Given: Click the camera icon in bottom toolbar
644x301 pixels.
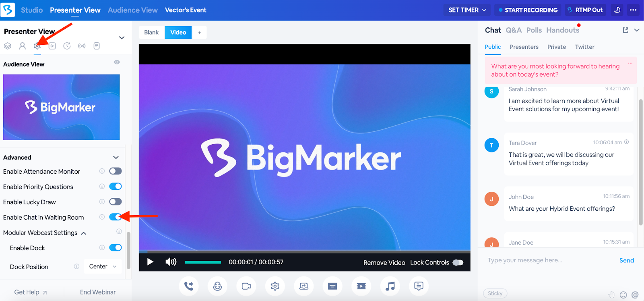Looking at the screenshot, I should 246,286.
